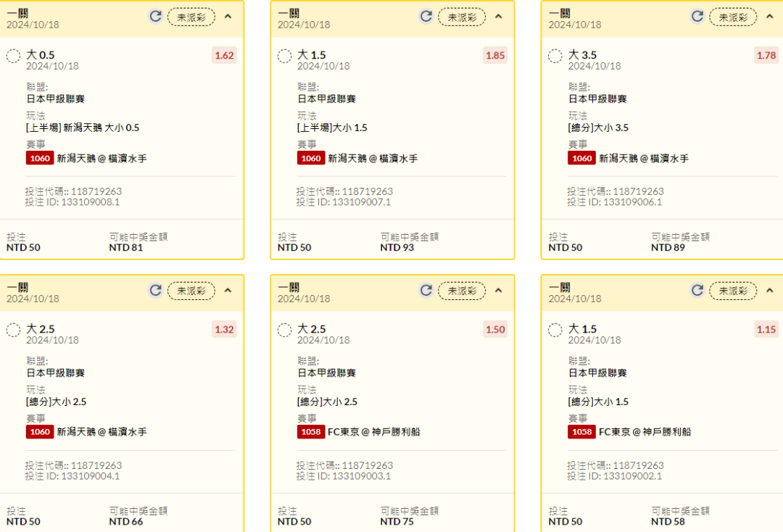The width and height of the screenshot is (783, 532).
Task: Click FC東京 @ 神戶勝利船 in the odds 1.15 card
Action: (x=645, y=432)
